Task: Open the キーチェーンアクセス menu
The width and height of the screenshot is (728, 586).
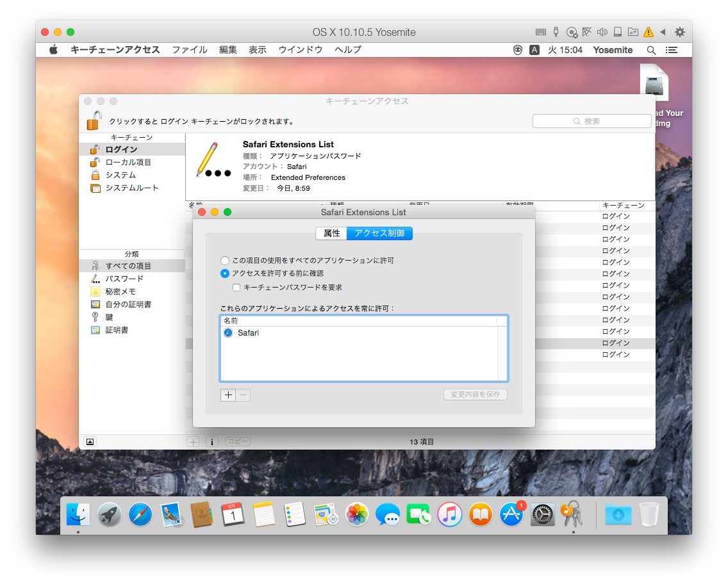Action: pos(115,50)
